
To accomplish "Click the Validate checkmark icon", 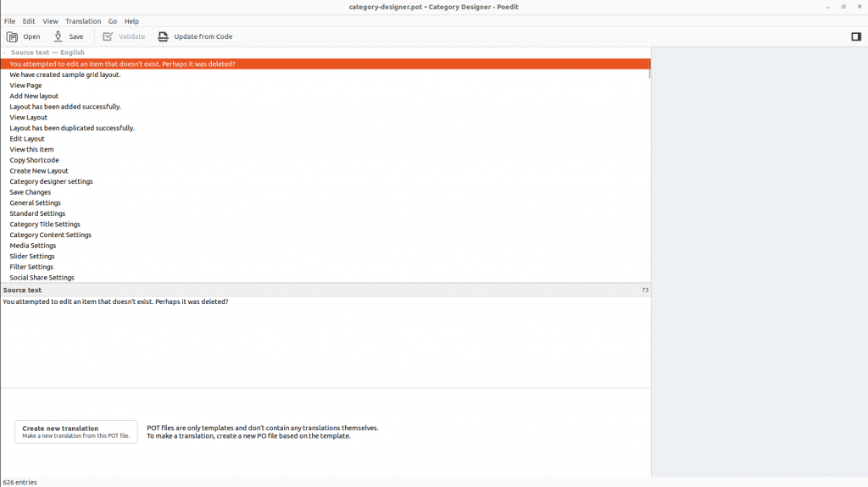I will [108, 36].
